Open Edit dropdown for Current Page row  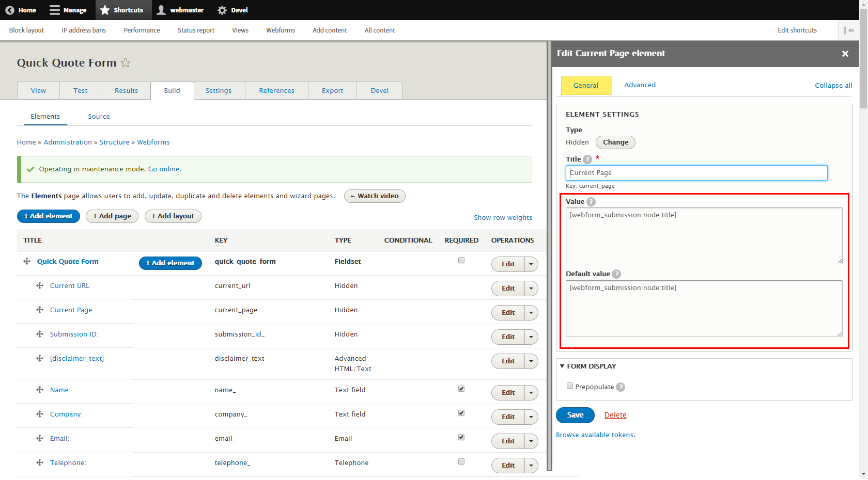(531, 312)
